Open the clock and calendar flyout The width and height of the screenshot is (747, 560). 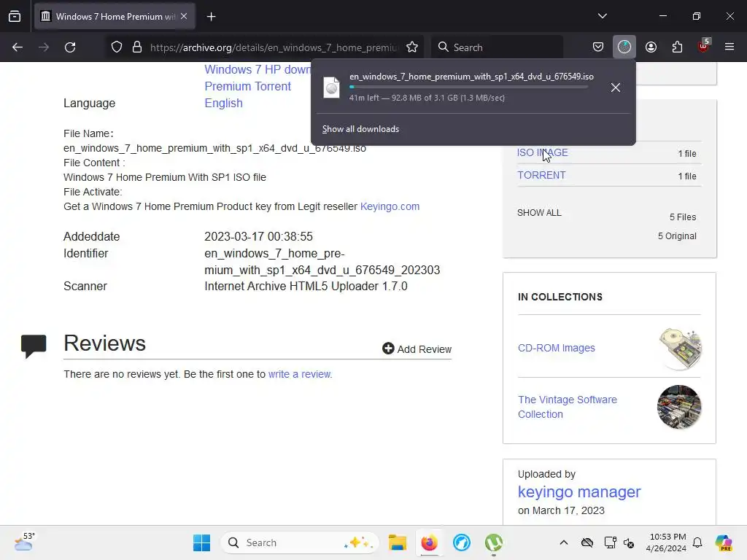667,542
